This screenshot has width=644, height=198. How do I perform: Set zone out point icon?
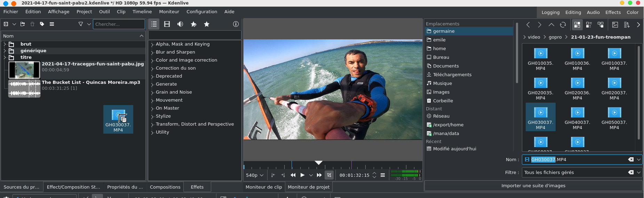[283, 175]
